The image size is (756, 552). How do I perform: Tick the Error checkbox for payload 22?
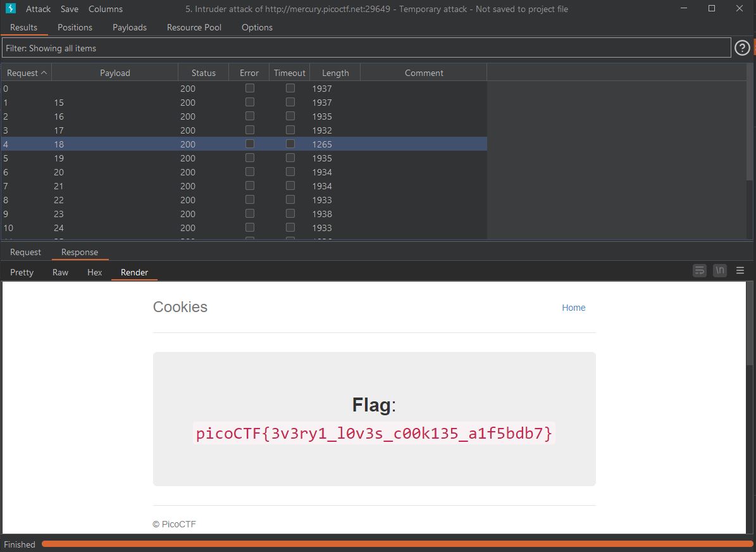coord(250,200)
